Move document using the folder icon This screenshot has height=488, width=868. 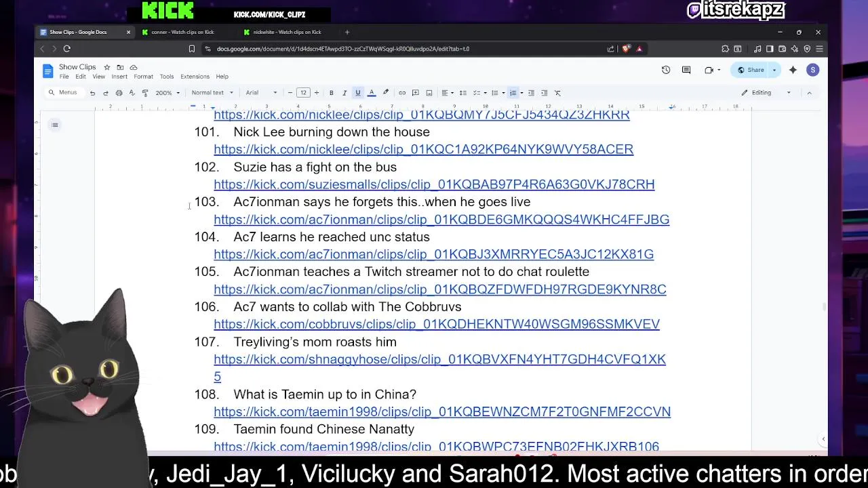(x=120, y=67)
